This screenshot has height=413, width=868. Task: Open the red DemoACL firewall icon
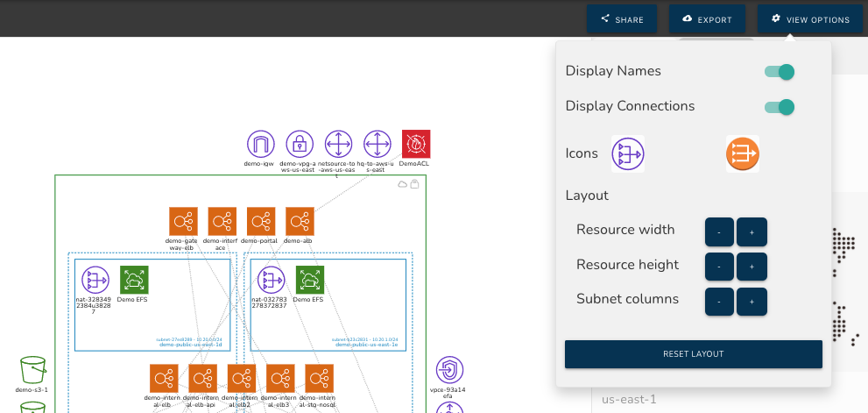click(x=416, y=144)
